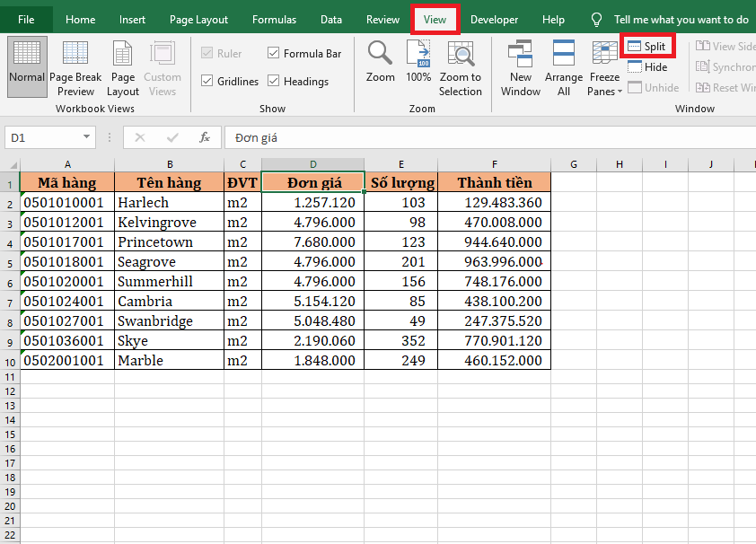Click the Insert Function fx button
Image resolution: width=756 pixels, height=544 pixels.
(205, 137)
